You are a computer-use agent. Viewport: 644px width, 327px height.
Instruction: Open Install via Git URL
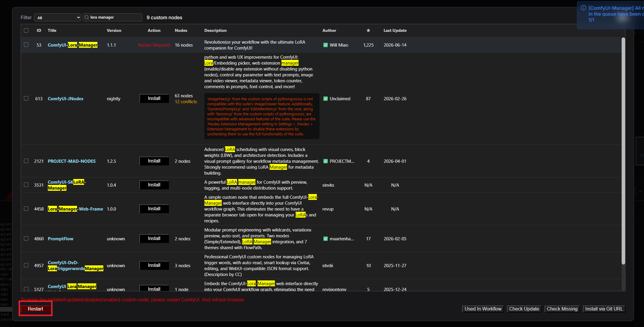[x=604, y=309]
